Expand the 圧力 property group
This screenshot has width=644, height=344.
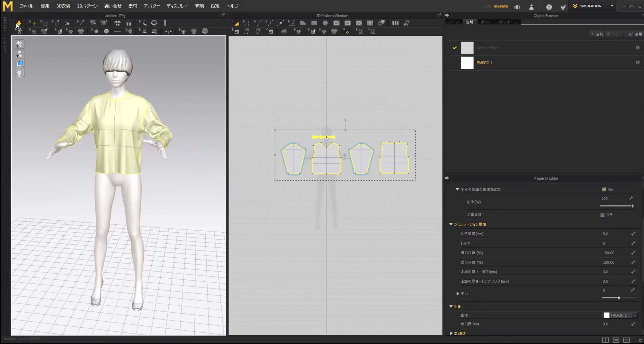coord(457,293)
